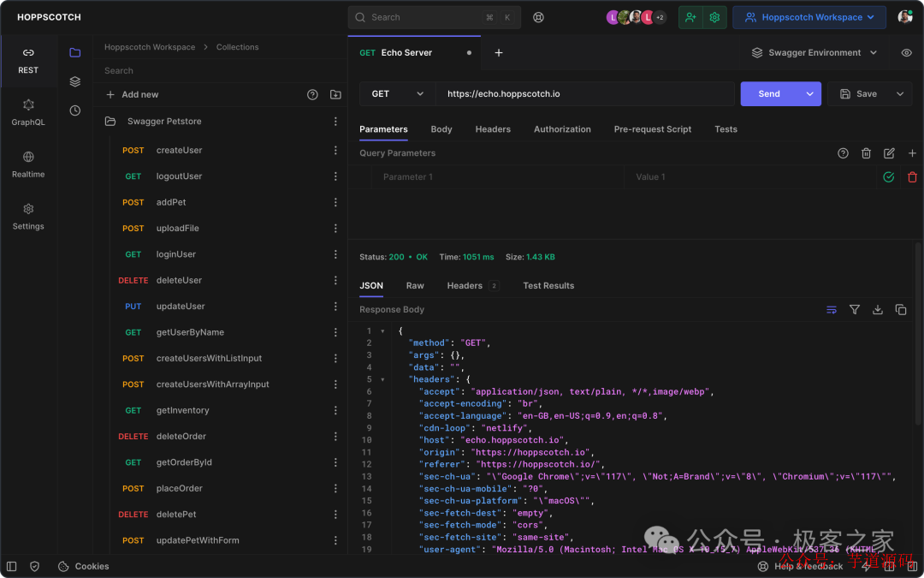This screenshot has height=578, width=924.
Task: Switch to the Raw response tab
Action: point(415,285)
